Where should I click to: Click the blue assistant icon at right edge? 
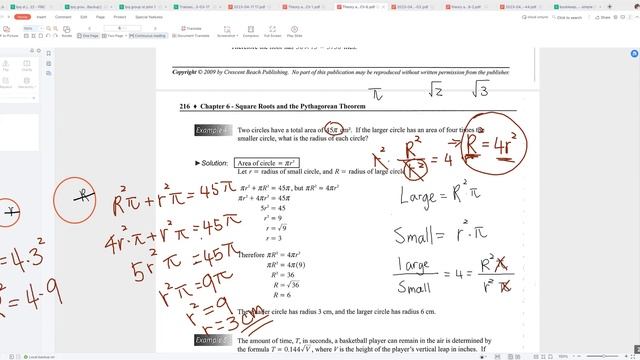634,53
